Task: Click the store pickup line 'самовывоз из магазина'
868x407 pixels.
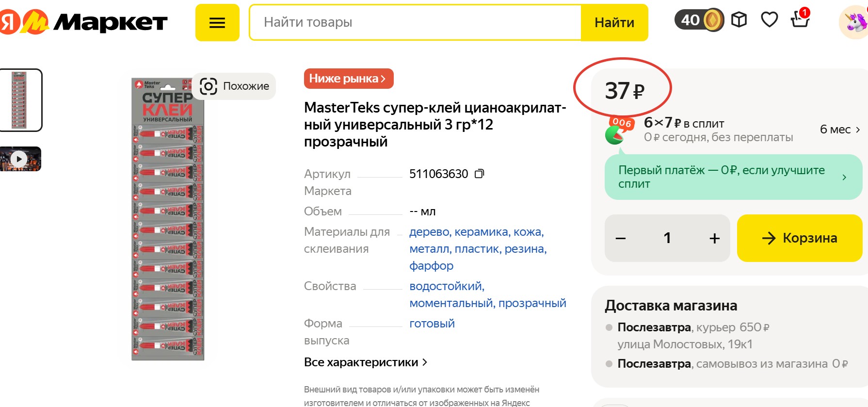Action: click(x=733, y=364)
